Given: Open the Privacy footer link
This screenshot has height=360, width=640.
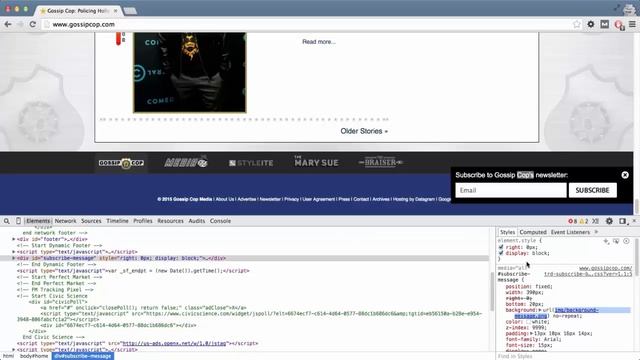Looking at the screenshot, I should [291, 199].
